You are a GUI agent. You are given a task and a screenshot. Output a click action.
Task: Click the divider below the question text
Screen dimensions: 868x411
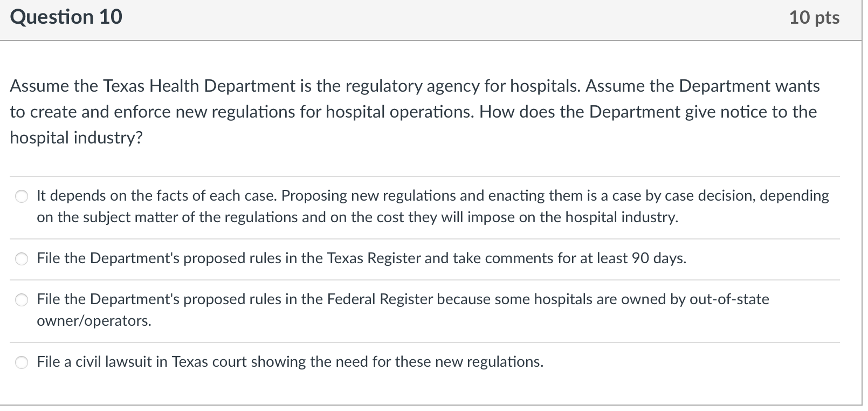coord(426,175)
